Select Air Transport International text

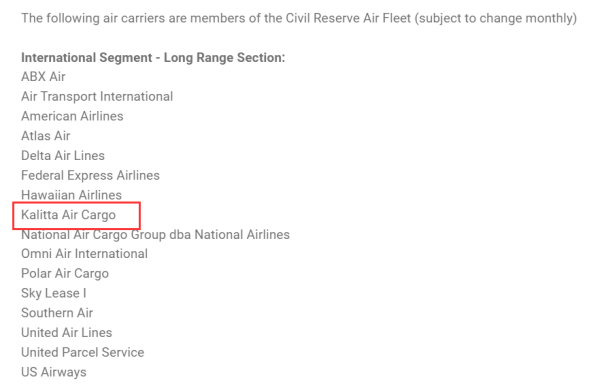point(97,96)
